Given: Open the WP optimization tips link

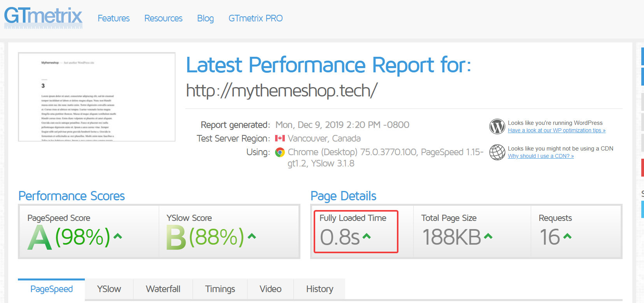Looking at the screenshot, I should 556,130.
